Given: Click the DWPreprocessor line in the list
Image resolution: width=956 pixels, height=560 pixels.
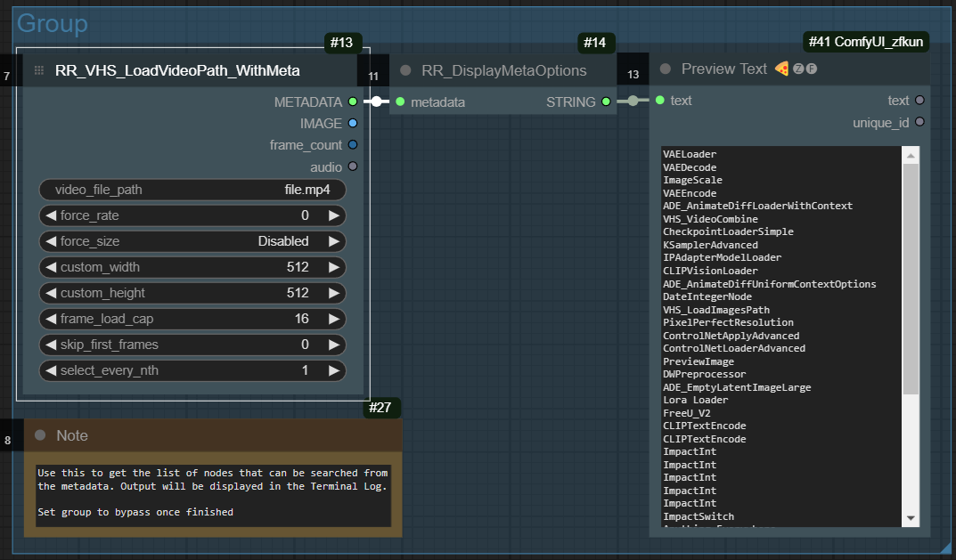Looking at the screenshot, I should pos(704,374).
